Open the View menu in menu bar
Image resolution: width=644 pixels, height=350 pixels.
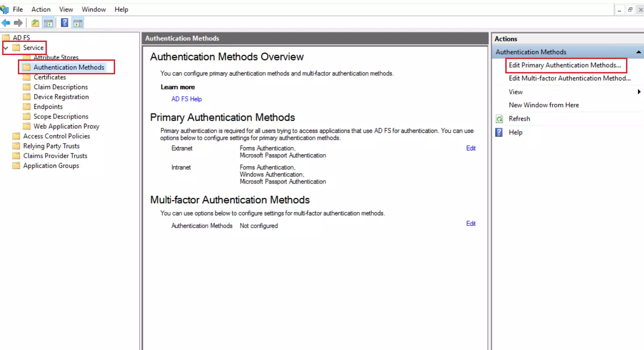(x=66, y=9)
